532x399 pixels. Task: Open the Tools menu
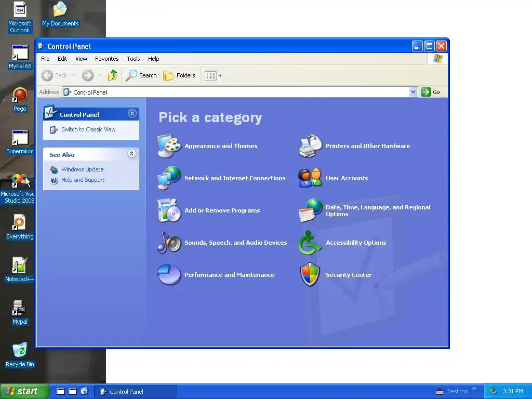click(x=134, y=59)
